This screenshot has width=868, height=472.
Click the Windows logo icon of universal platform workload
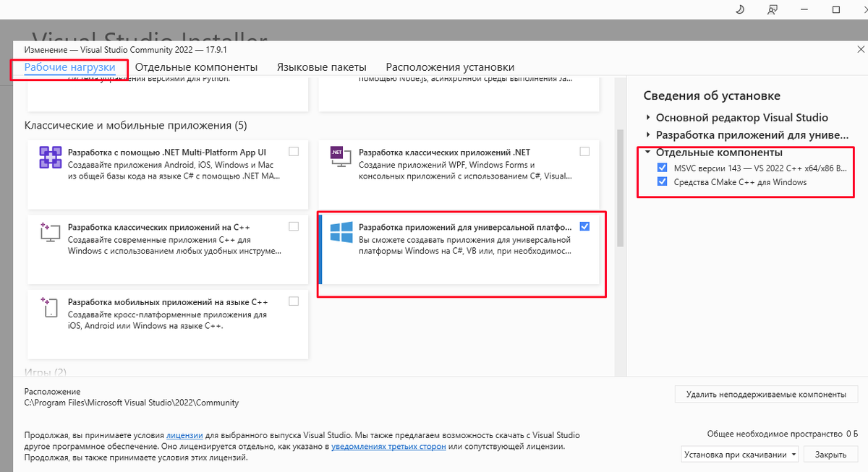click(341, 232)
